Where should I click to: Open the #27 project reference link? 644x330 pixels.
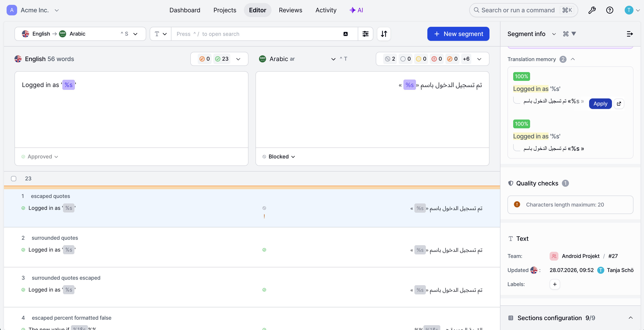(613, 256)
